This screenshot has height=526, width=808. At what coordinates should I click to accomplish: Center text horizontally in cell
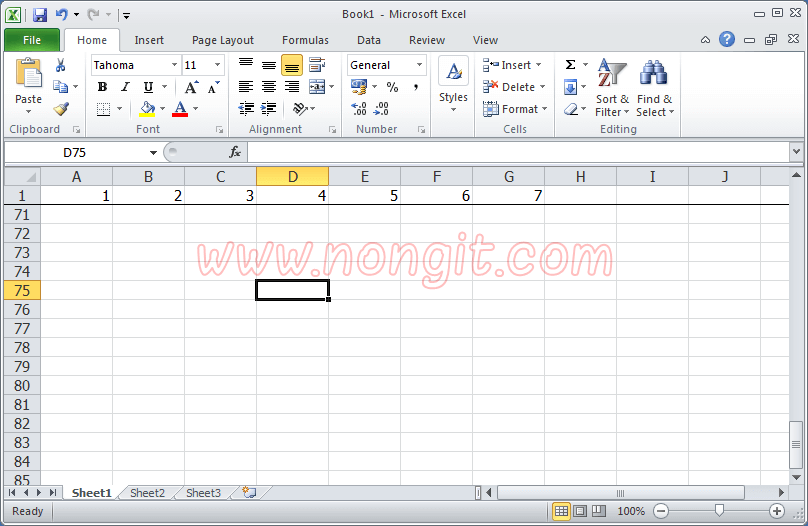point(268,87)
